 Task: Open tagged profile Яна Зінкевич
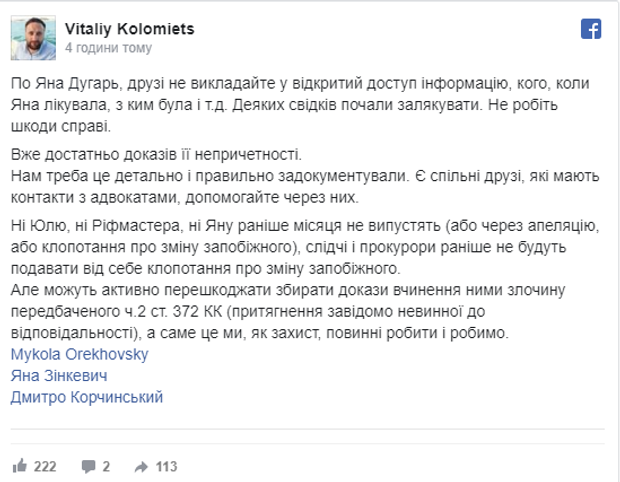coord(59,376)
